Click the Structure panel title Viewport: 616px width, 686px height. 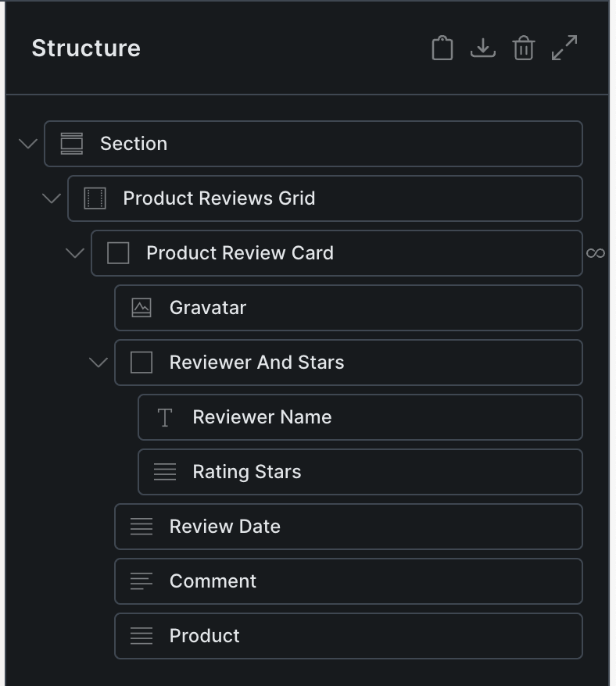click(x=86, y=48)
